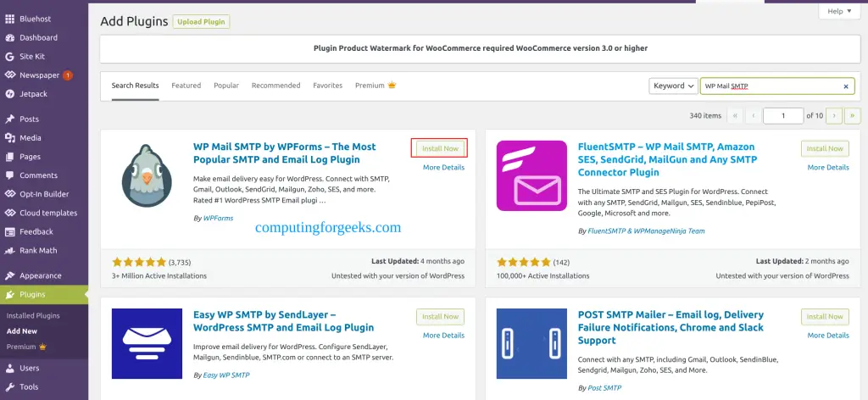
Task: Go to the next results page
Action: [x=834, y=115]
